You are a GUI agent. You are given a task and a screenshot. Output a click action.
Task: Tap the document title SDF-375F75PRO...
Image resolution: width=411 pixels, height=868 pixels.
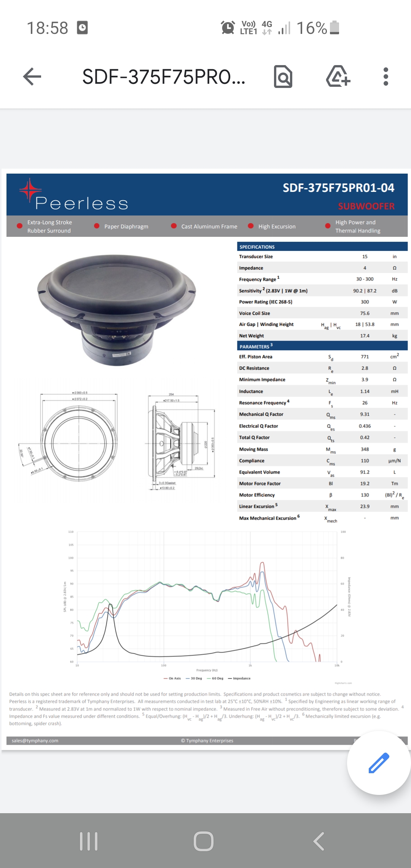pos(164,77)
